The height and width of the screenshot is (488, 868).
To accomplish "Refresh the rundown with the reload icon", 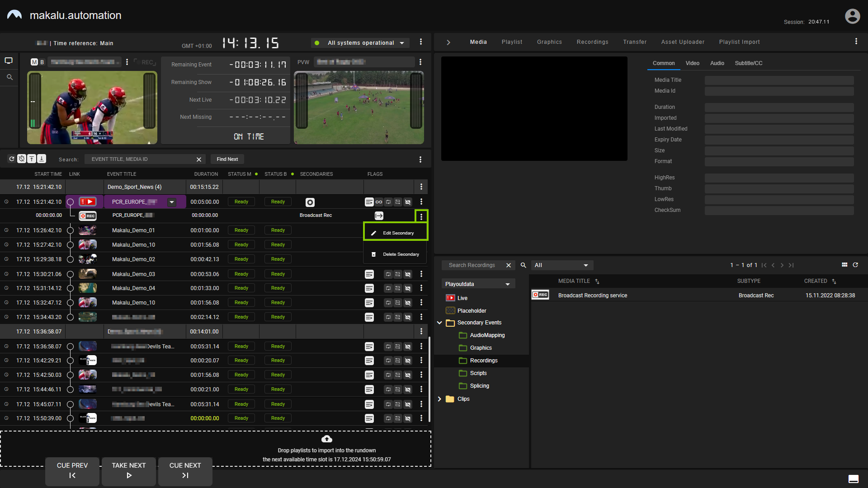I will click(x=12, y=159).
